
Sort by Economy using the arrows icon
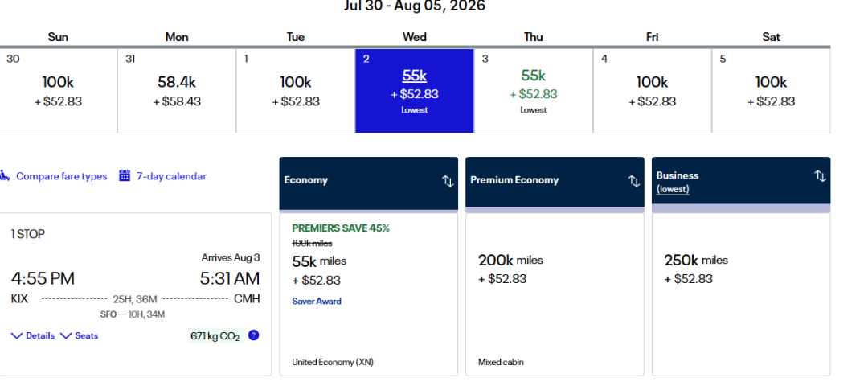click(x=448, y=180)
